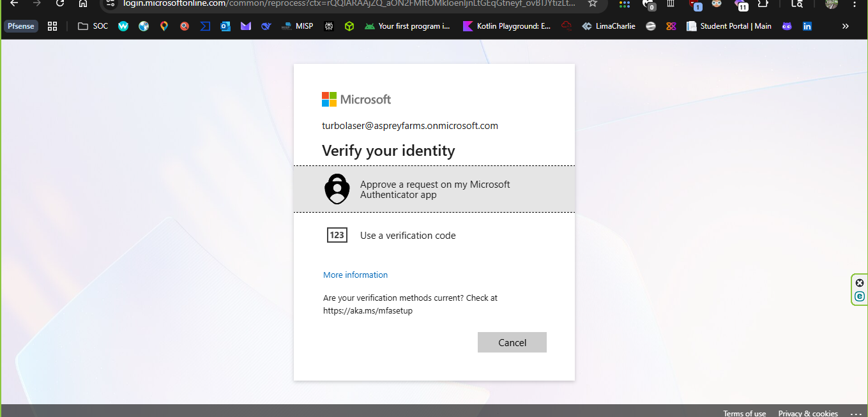The height and width of the screenshot is (417, 868).
Task: Open the SOC bookmarks folder
Action: (x=93, y=26)
